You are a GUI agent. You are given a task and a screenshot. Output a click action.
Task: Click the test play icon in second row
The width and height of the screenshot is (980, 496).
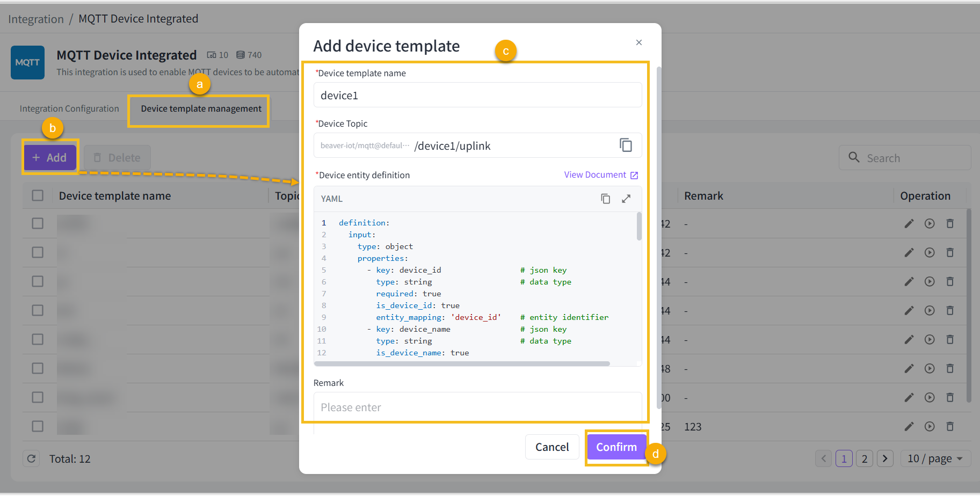pyautogui.click(x=930, y=253)
